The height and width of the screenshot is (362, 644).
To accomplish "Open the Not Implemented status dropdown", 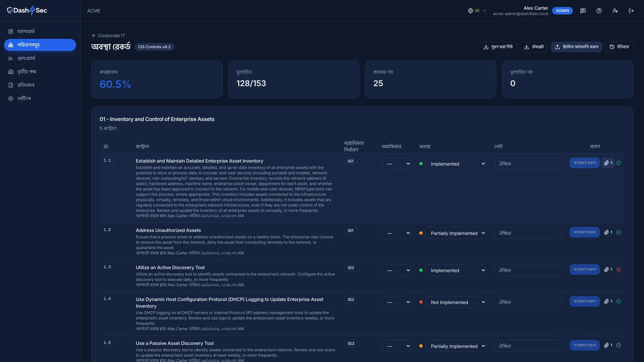I will 456,302.
